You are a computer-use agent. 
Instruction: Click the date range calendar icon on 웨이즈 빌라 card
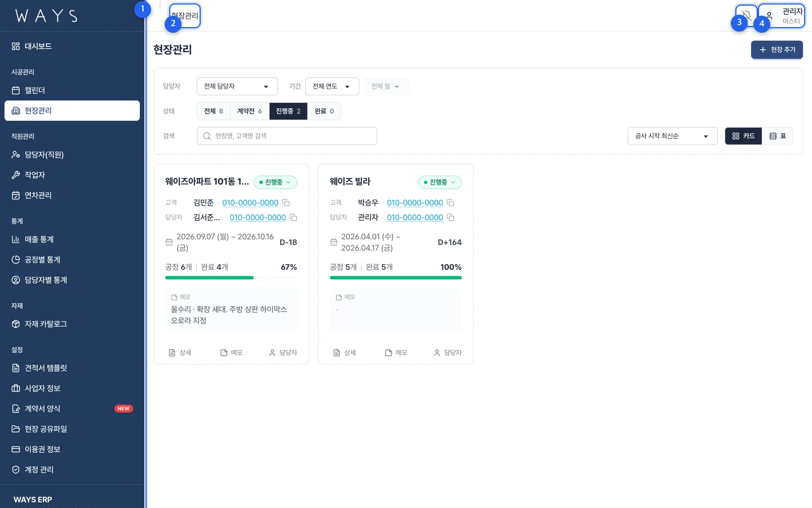(334, 242)
